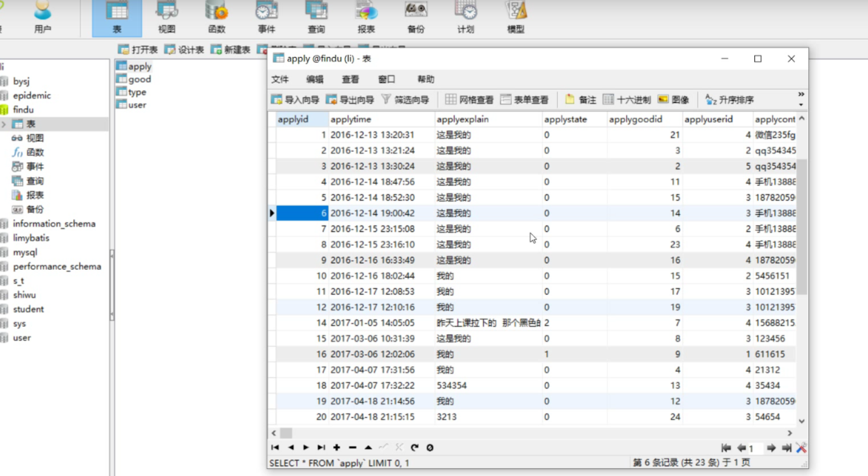Switch to 视图 in the main toolbar

click(167, 18)
